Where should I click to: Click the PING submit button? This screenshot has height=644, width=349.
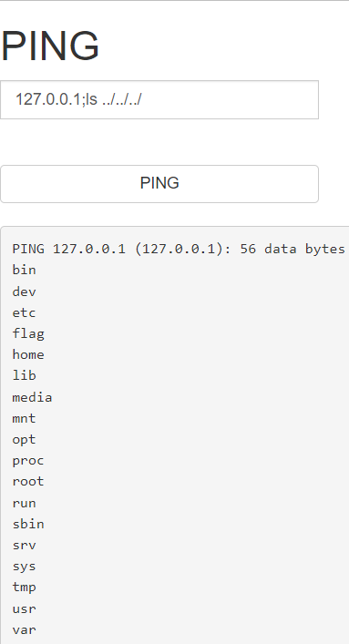click(159, 184)
